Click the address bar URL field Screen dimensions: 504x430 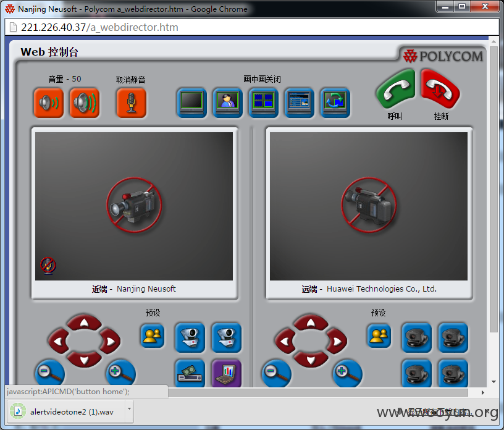coord(252,27)
